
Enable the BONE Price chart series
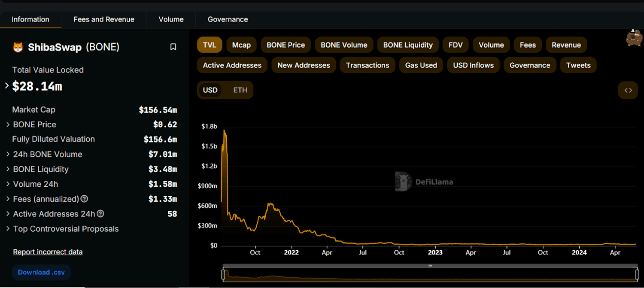point(286,45)
